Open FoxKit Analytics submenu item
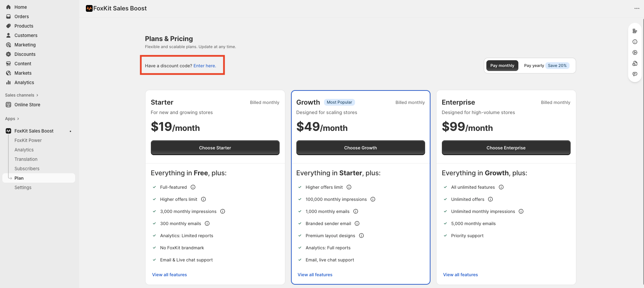 pyautogui.click(x=24, y=150)
